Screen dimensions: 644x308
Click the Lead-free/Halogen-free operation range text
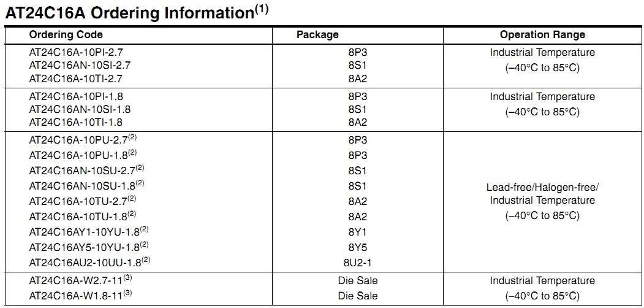point(542,188)
